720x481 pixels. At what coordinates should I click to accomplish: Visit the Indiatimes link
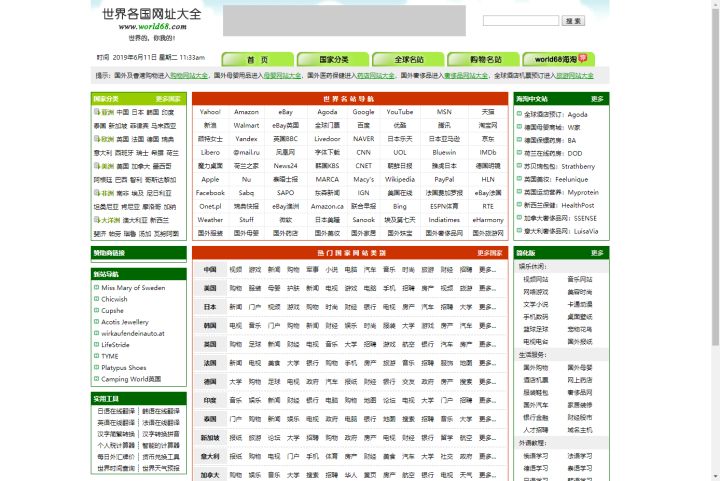(444, 220)
